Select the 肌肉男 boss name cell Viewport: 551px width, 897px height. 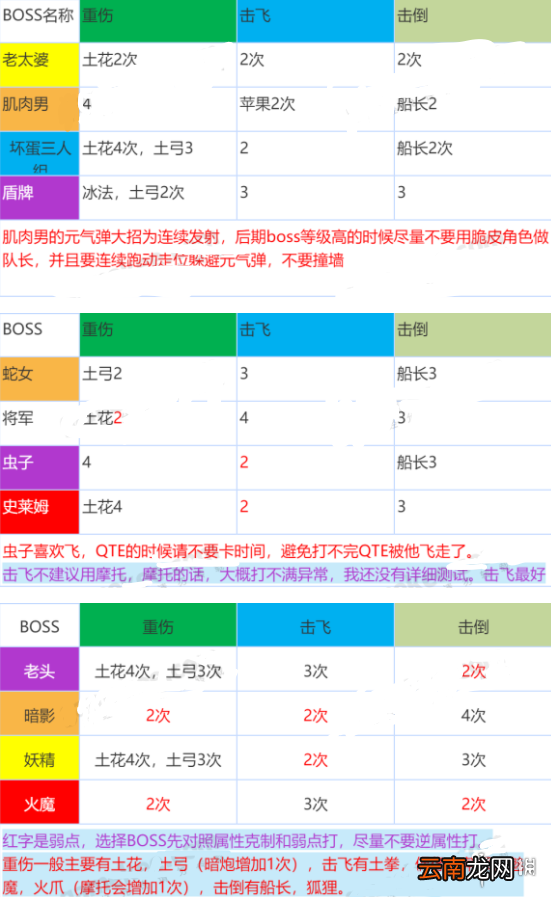[39, 109]
